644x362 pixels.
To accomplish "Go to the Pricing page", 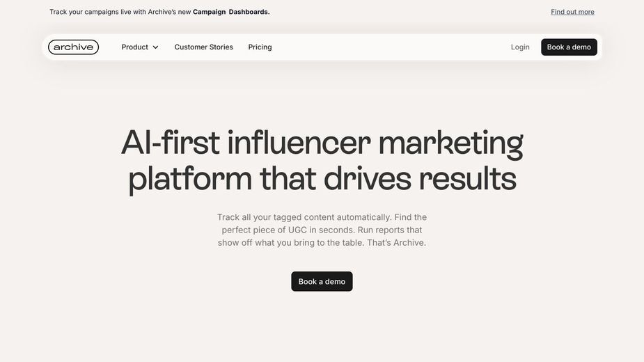I will point(260,47).
